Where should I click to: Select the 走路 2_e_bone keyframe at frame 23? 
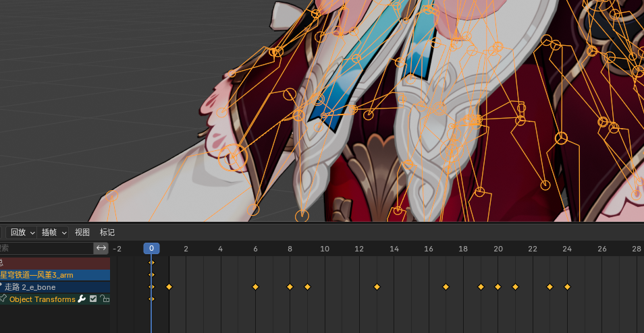549,286
